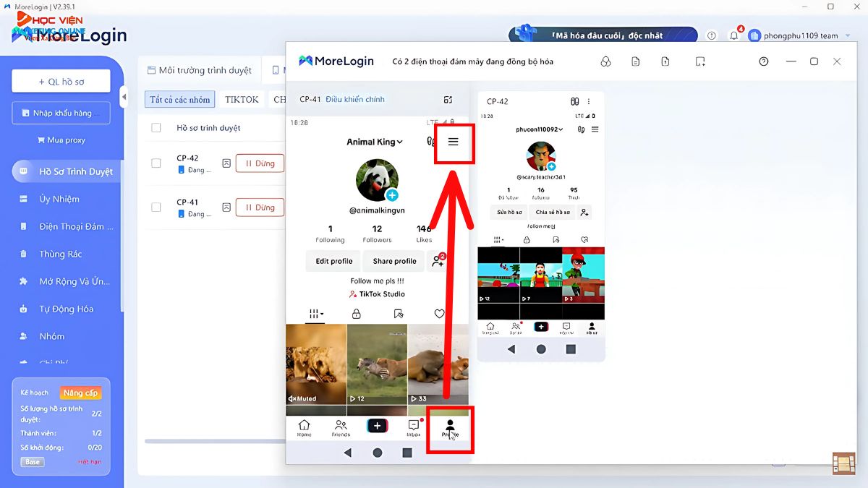Tick the checkbox for profile CP-41
Image resolution: width=868 pixels, height=488 pixels.
click(156, 207)
